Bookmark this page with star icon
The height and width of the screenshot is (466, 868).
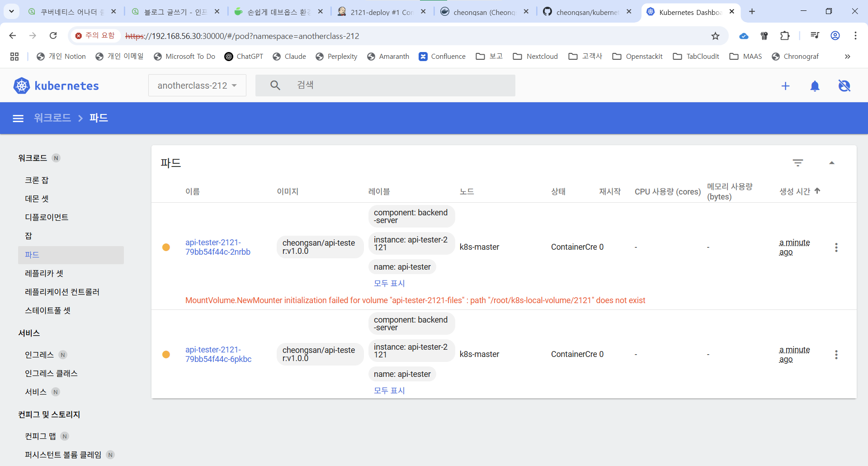point(715,36)
